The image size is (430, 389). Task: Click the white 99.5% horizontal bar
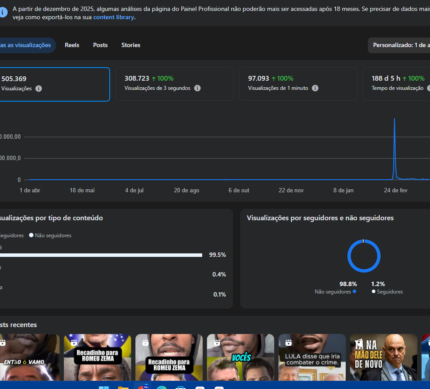(x=101, y=255)
